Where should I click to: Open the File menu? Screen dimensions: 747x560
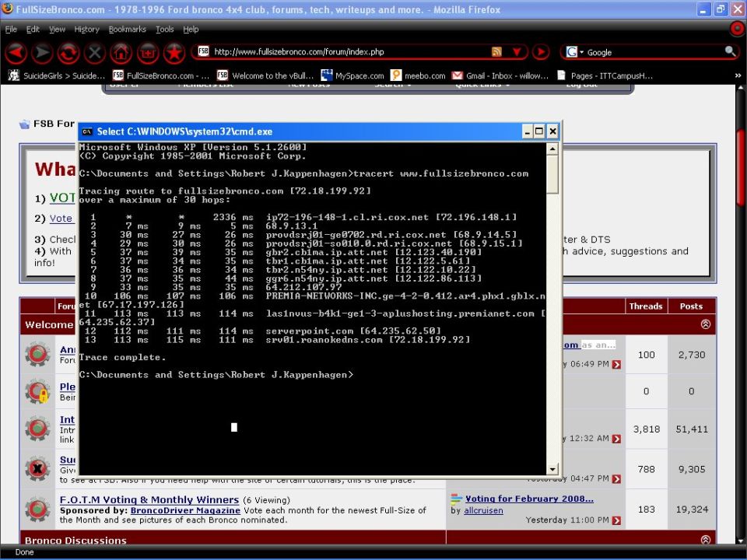(11, 29)
